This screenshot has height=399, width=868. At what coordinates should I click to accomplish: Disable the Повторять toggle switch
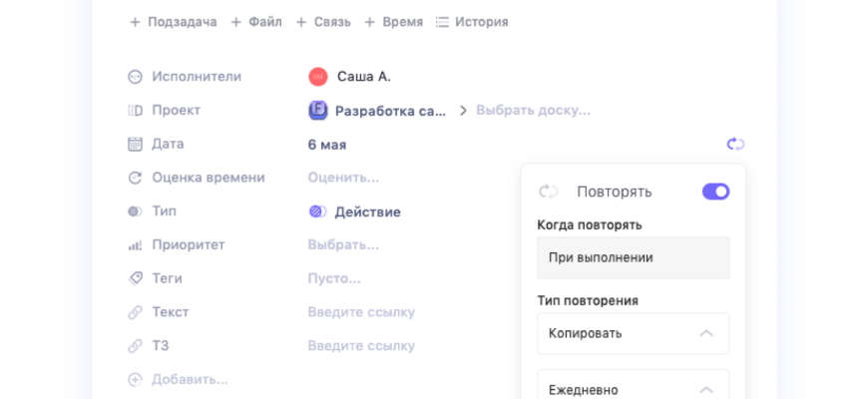pyautogui.click(x=715, y=192)
